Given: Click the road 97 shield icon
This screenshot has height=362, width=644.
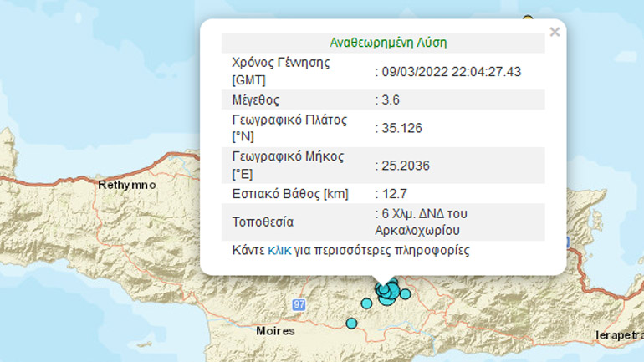Looking at the screenshot, I should coord(299,304).
